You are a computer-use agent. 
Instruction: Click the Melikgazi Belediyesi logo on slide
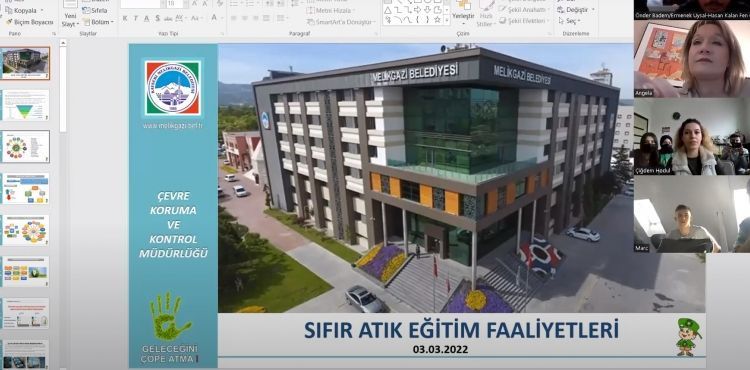[x=173, y=88]
